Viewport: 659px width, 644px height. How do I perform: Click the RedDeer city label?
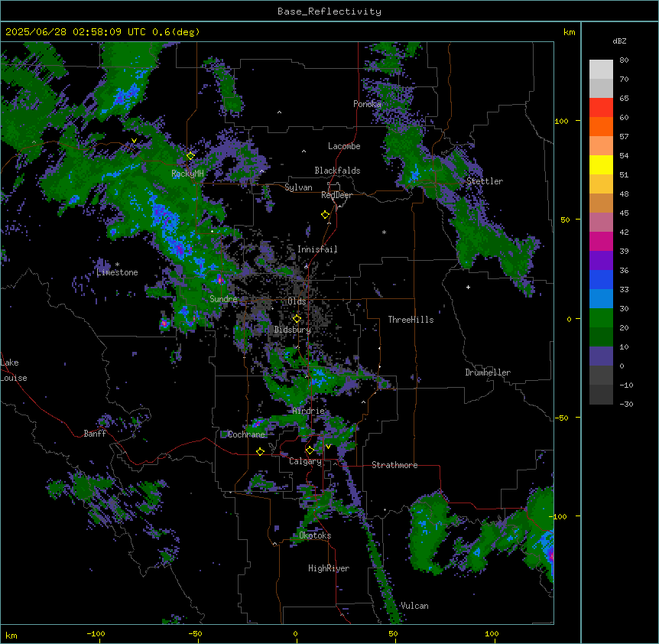point(336,195)
